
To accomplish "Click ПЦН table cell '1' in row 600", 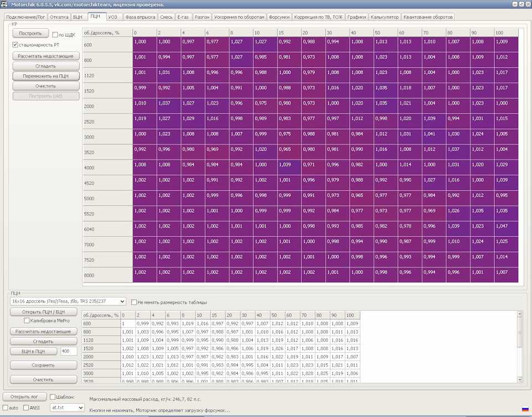I will coord(128,323).
